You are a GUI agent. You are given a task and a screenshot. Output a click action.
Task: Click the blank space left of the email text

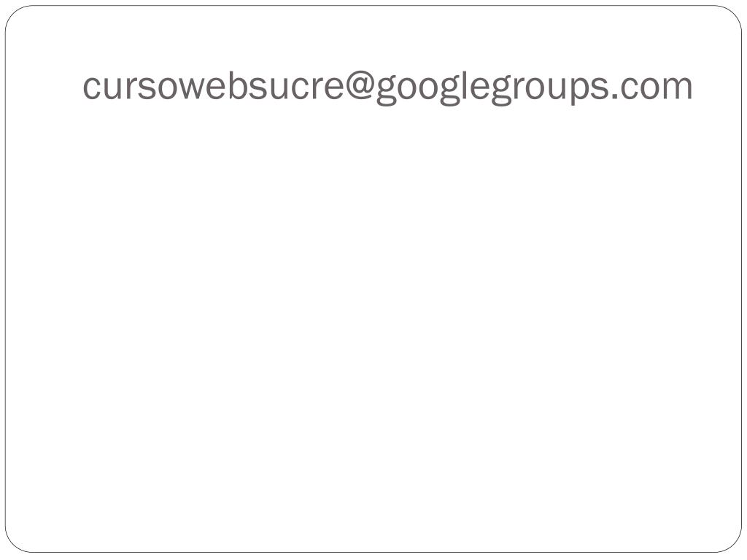tap(45, 87)
